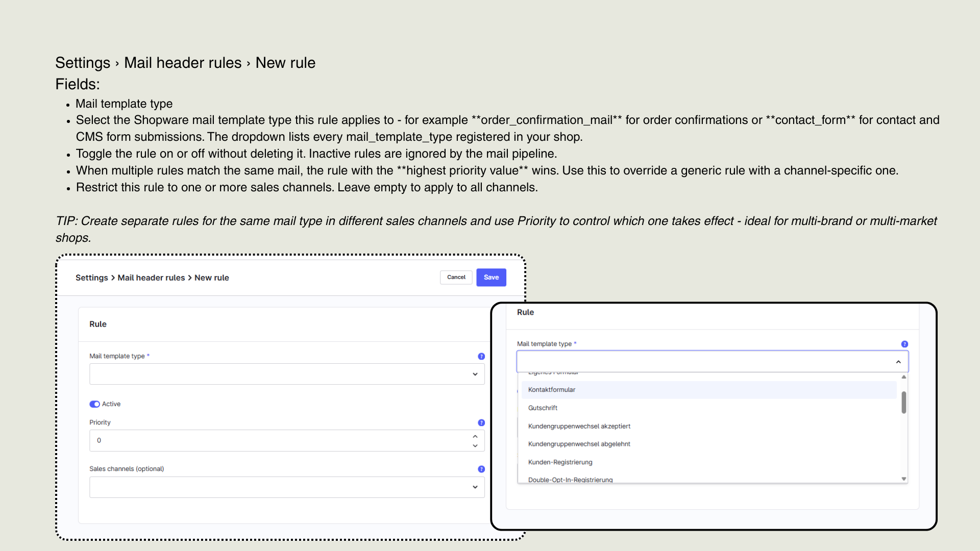
Task: Click the Priority number field
Action: 287,440
